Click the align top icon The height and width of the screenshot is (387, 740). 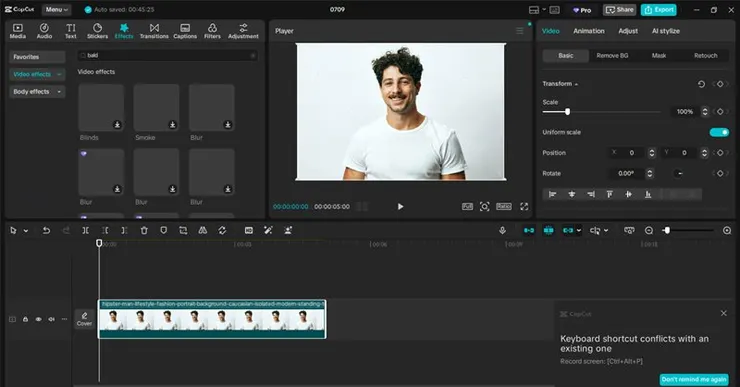pos(609,194)
